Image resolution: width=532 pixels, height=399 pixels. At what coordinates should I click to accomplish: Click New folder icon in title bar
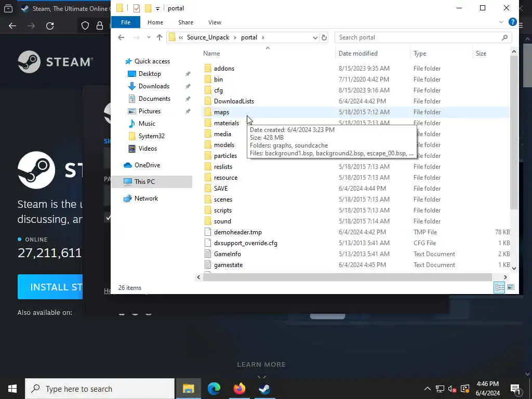click(x=148, y=8)
